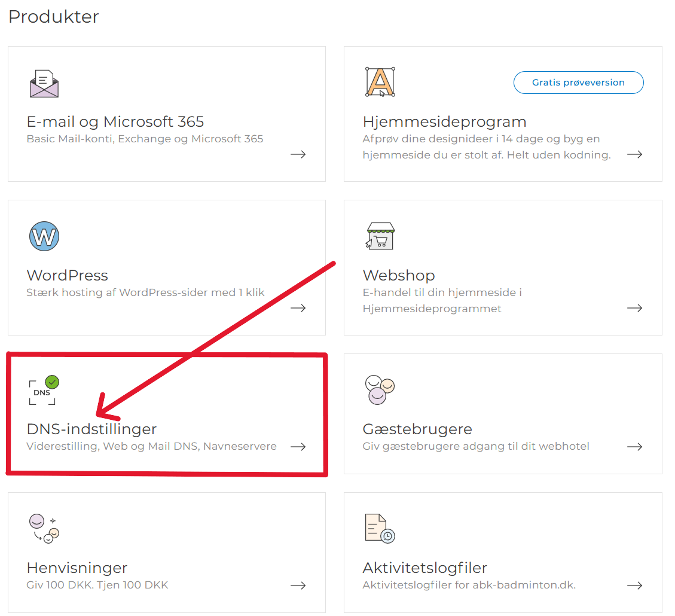Click arrow in Aktivitetslogfiler card

click(634, 585)
